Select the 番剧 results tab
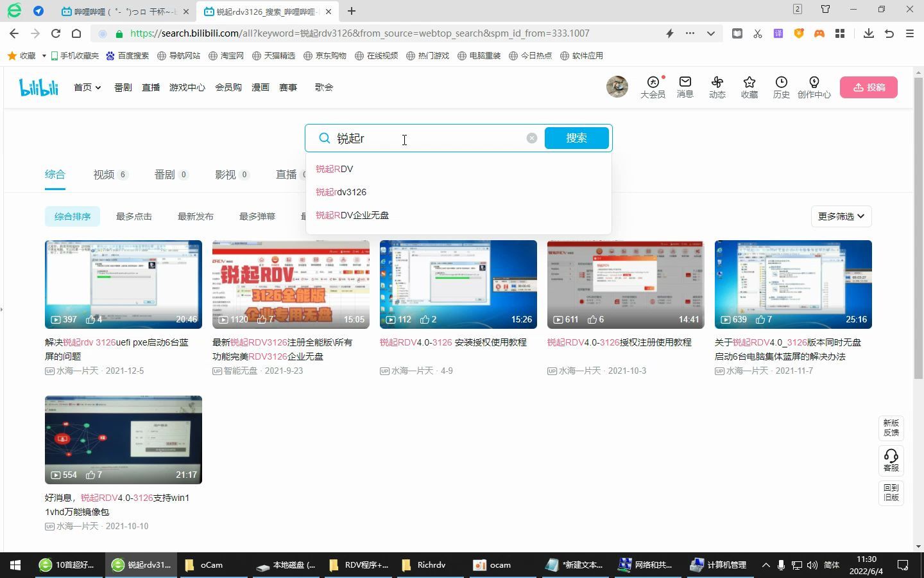Screen dimensions: 924x578 click(x=171, y=175)
